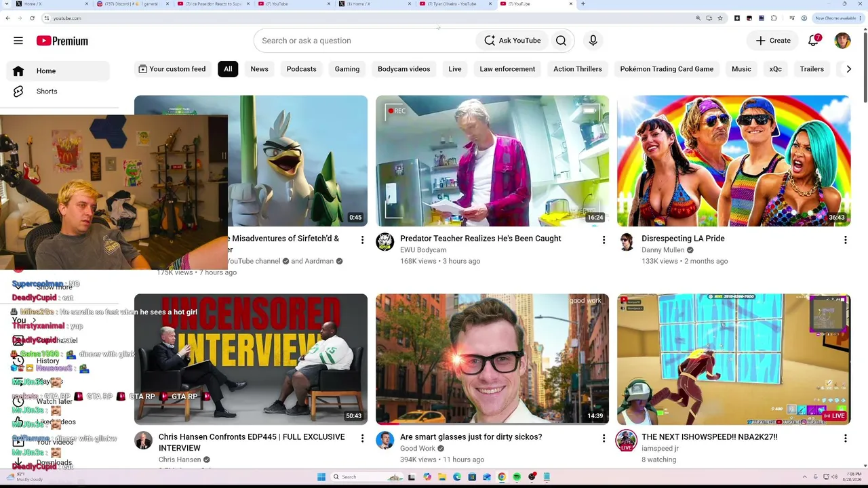
Task: Select the Bodycam videos chip
Action: 404,69
